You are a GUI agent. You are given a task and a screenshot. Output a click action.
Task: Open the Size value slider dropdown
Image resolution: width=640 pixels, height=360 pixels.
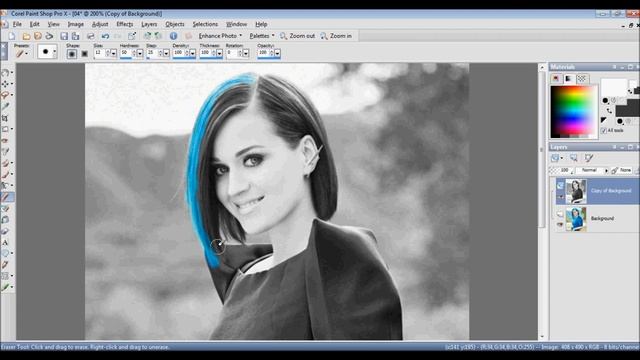coord(113,53)
